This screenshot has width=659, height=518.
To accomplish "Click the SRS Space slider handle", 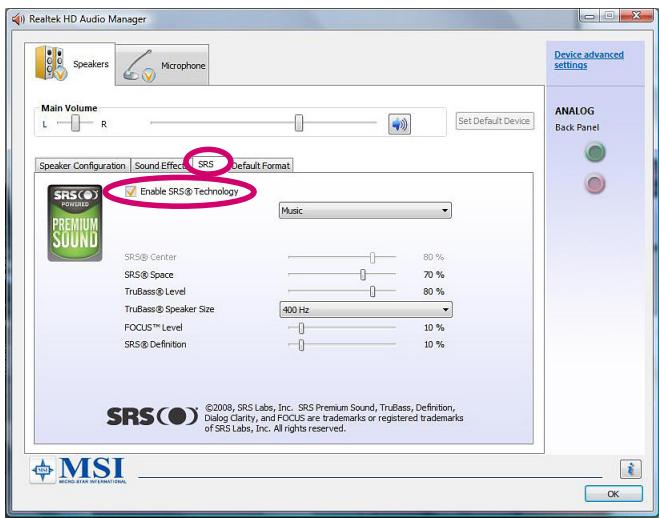I will coord(363,275).
